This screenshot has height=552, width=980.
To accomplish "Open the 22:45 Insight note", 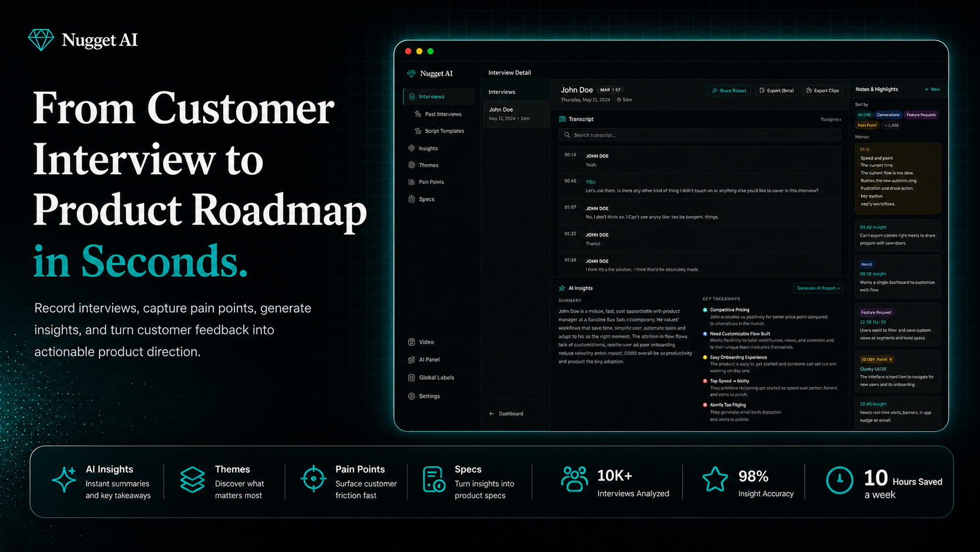I will click(x=898, y=412).
